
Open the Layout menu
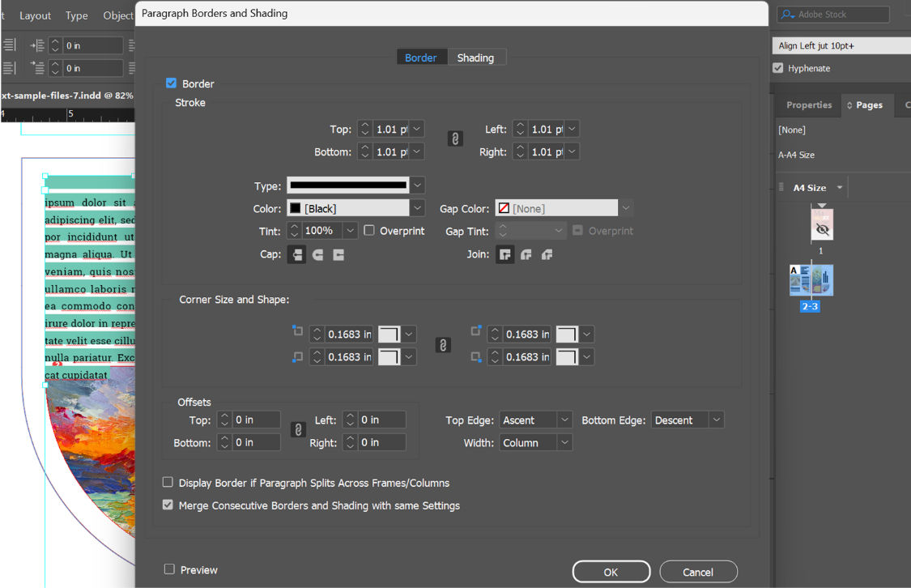(36, 15)
